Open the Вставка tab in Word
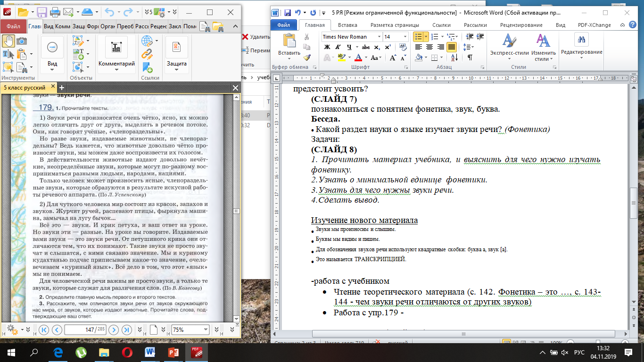This screenshot has height=362, width=644. pos(347,25)
